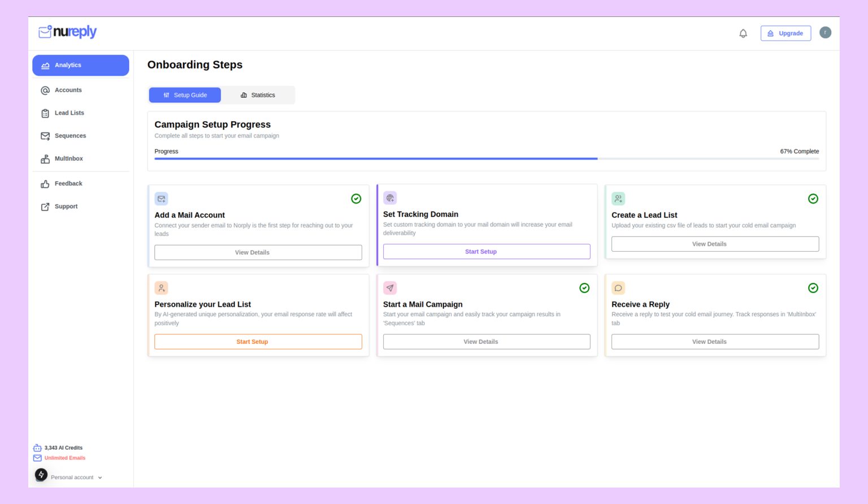
Task: Switch to the Statistics tab
Action: coord(258,95)
